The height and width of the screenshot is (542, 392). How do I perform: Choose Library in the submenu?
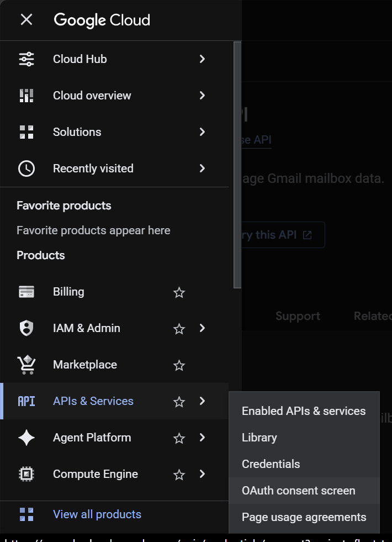tap(304, 438)
